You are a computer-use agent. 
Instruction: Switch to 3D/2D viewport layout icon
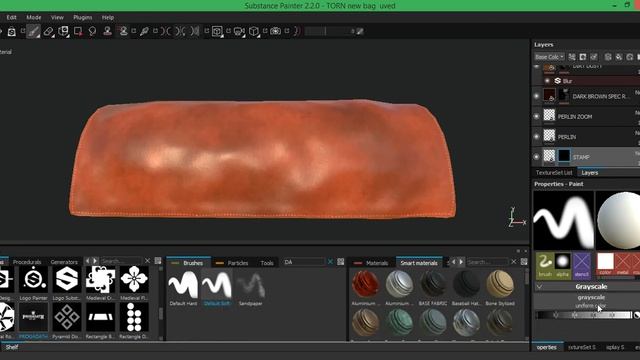[x=217, y=31]
